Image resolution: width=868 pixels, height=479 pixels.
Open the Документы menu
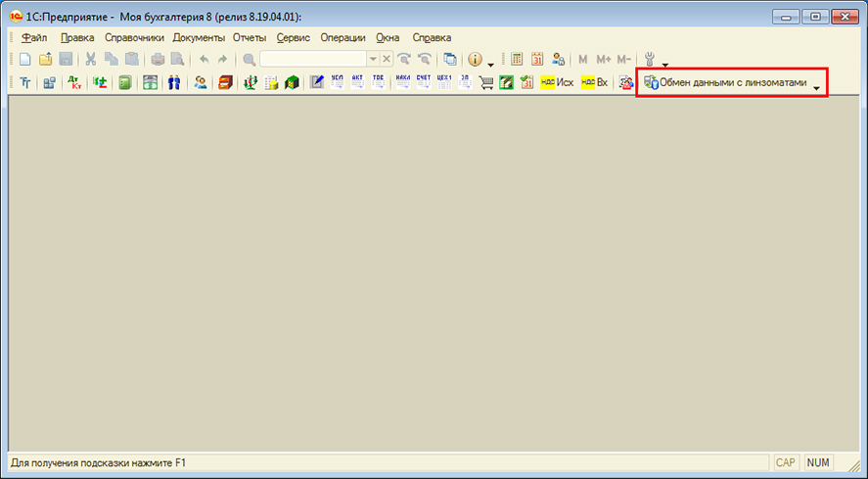point(199,37)
